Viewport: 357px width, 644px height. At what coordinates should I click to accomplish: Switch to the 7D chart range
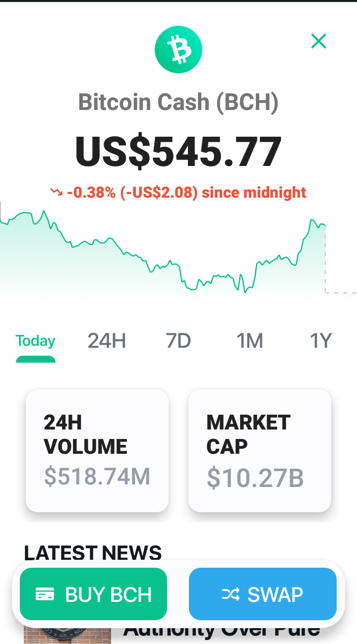pos(178,341)
